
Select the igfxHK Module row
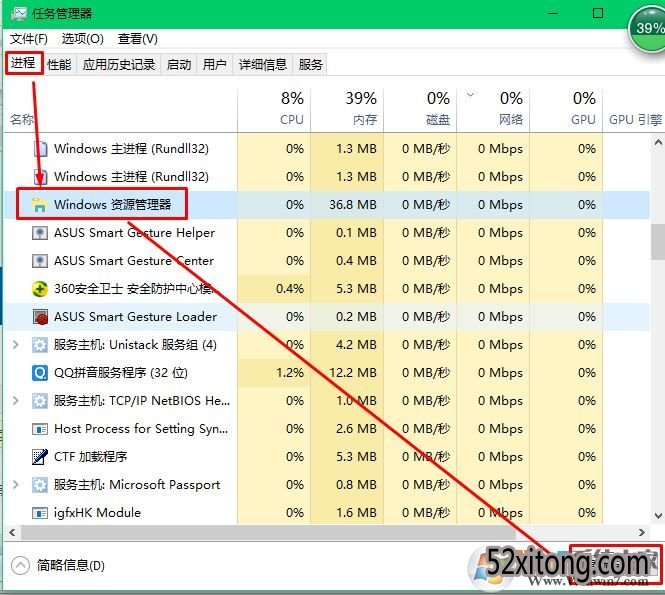327,513
